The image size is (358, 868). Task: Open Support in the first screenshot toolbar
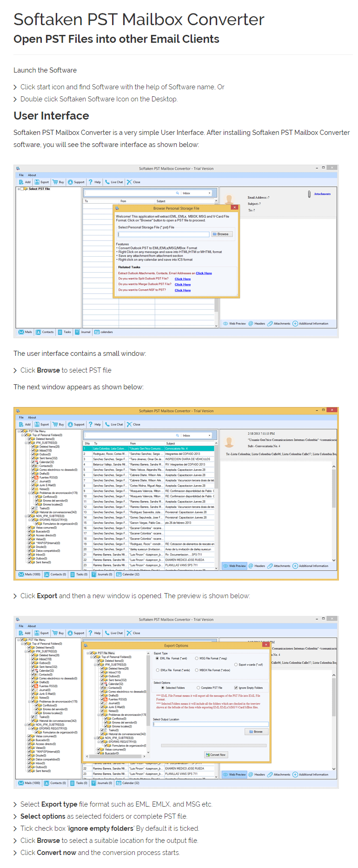(x=76, y=182)
